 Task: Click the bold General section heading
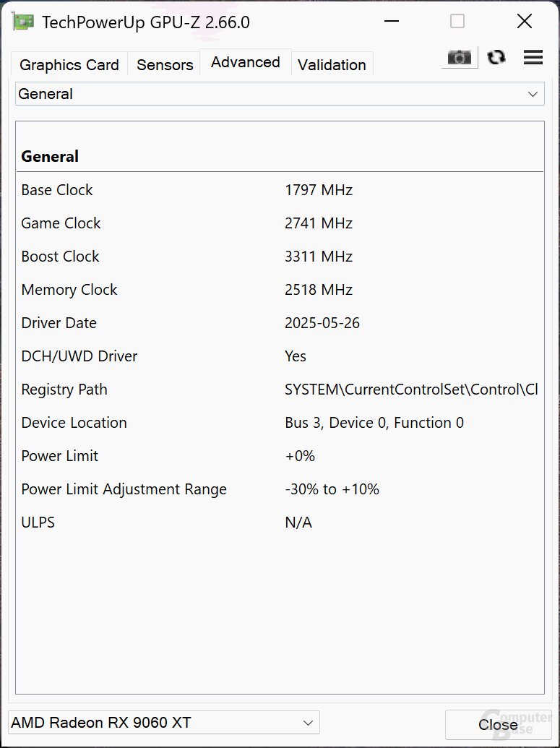50,157
